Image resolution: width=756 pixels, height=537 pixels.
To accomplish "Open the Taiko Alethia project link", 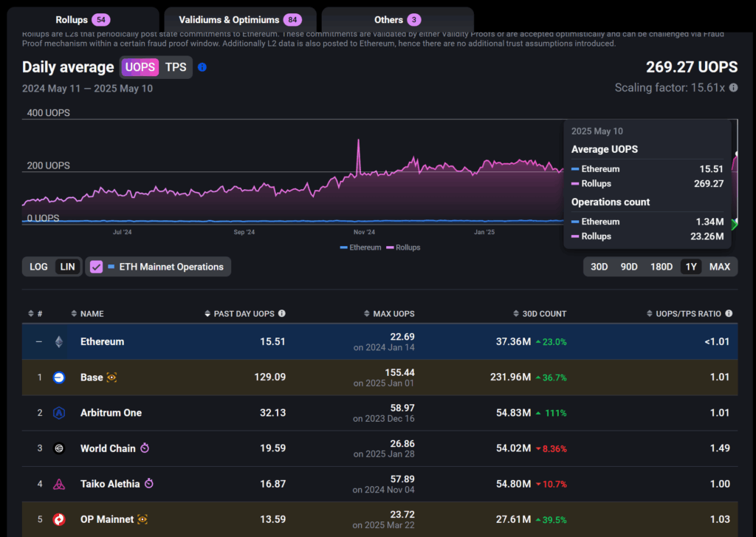I will (110, 484).
